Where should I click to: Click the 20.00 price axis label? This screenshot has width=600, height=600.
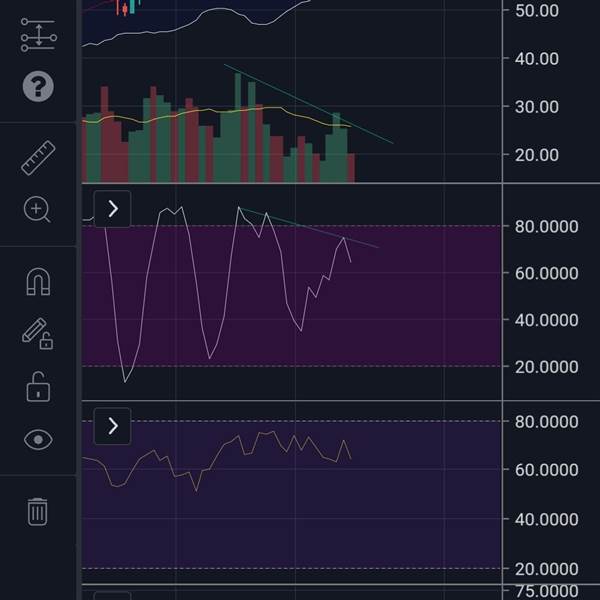(x=537, y=155)
